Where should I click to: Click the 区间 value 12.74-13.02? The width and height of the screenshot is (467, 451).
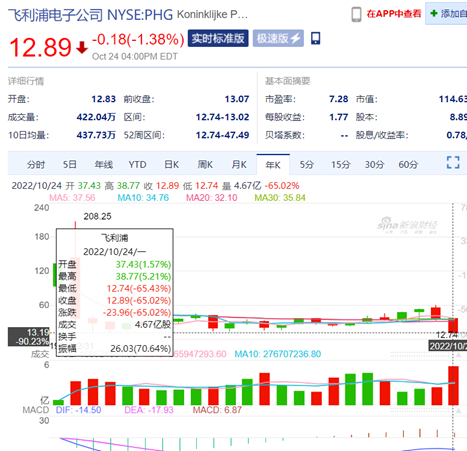[222, 117]
